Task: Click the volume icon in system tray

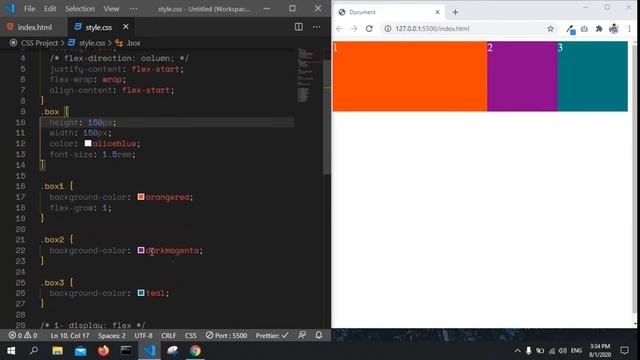Action: [563, 351]
